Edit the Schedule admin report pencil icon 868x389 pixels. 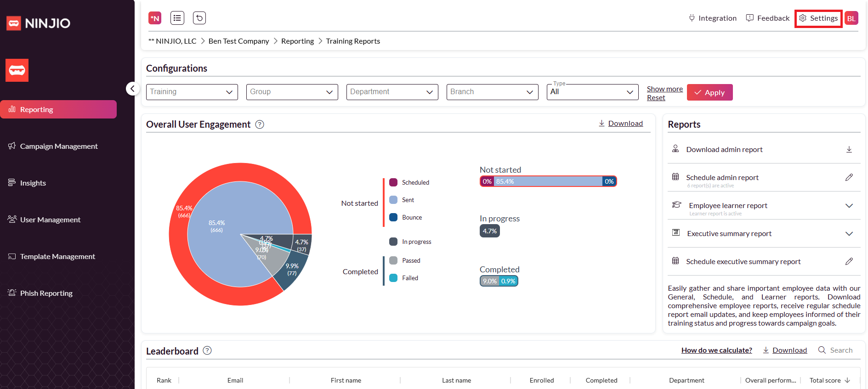pos(849,178)
